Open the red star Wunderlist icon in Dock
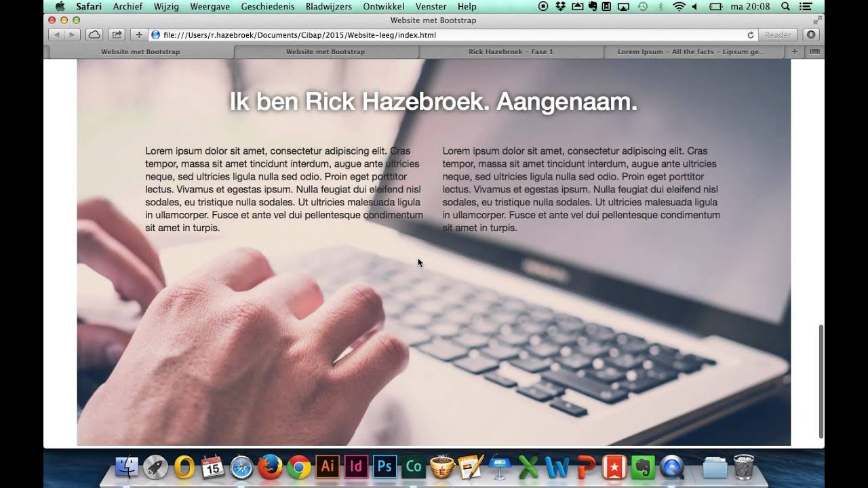868x488 pixels. [x=614, y=466]
